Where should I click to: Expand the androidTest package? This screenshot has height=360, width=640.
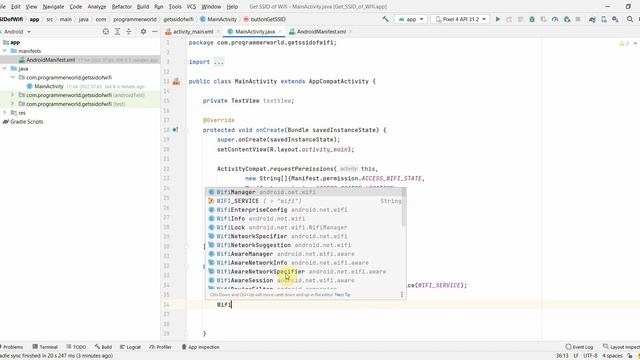pyautogui.click(x=13, y=95)
